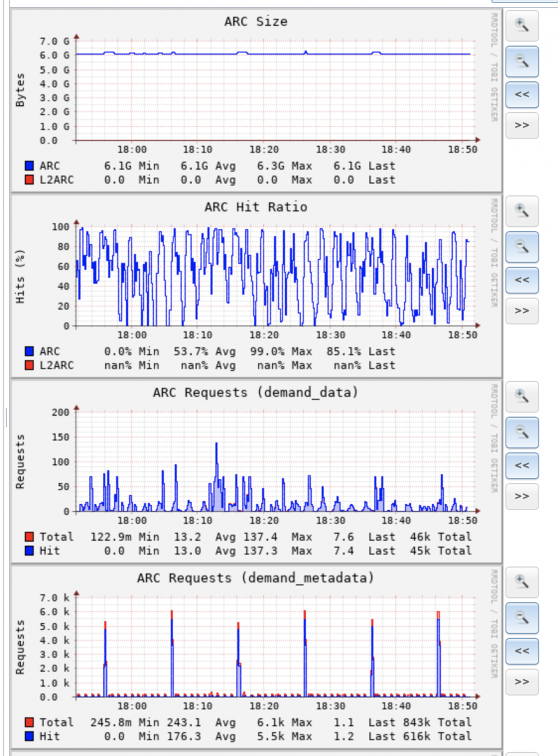Viewport: 558px width, 756px height.
Task: Click the red Total swatch in the demand_metadata legend
Action: [29, 723]
